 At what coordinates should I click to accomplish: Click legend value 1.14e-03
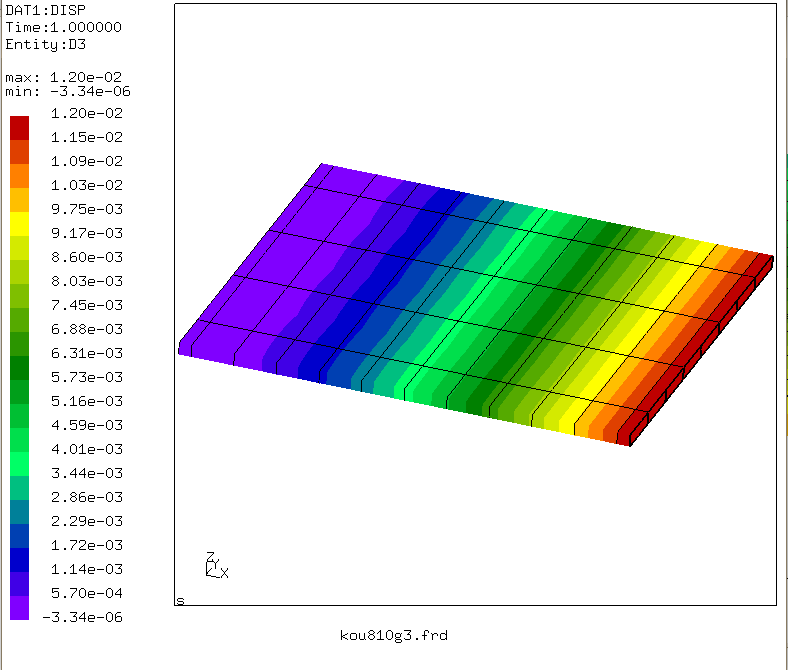[87, 569]
